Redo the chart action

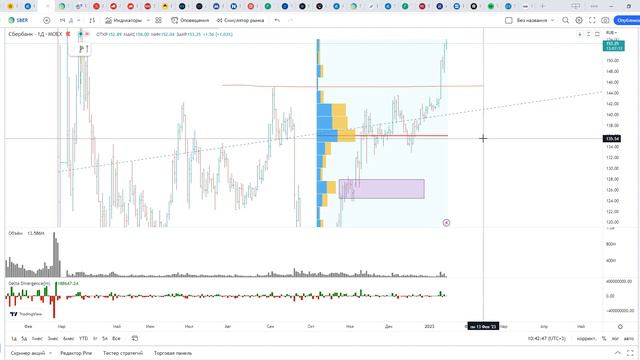[290, 20]
